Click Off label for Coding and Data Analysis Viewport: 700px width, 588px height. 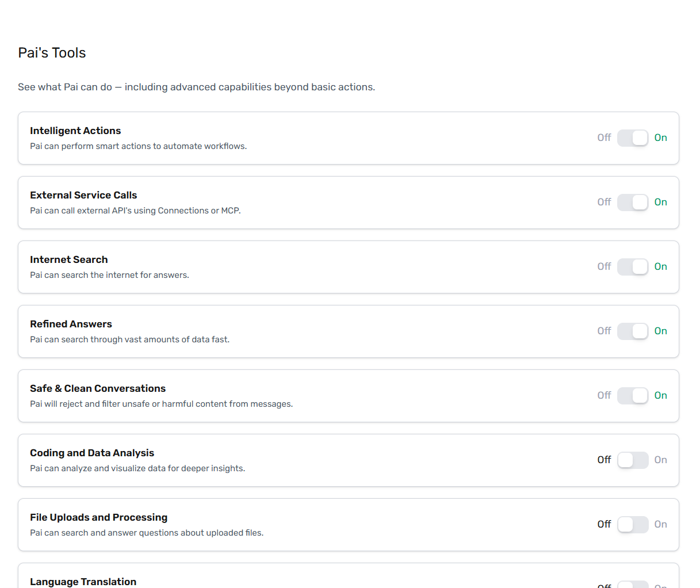tap(604, 460)
